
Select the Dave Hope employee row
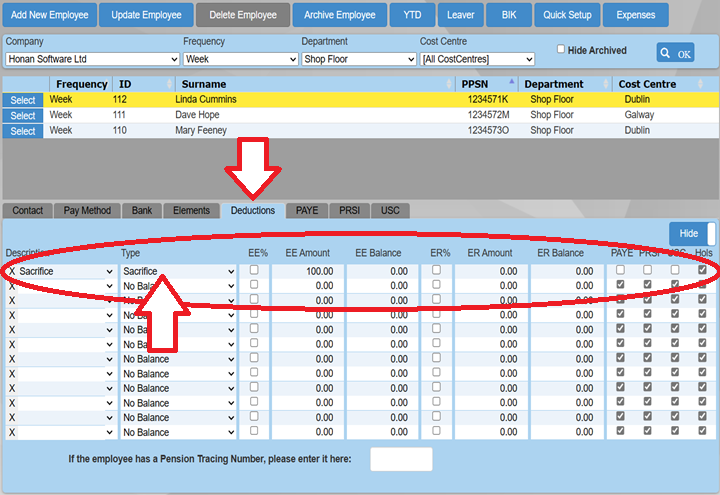[23, 116]
